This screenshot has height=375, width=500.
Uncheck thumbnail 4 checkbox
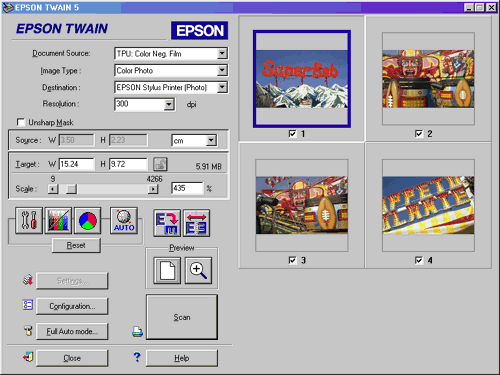pos(419,260)
